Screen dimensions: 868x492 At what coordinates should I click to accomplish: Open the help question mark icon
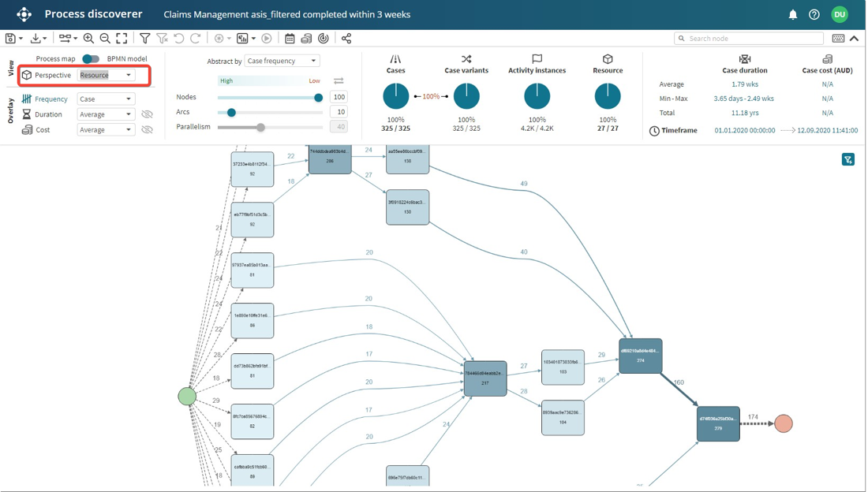[814, 14]
